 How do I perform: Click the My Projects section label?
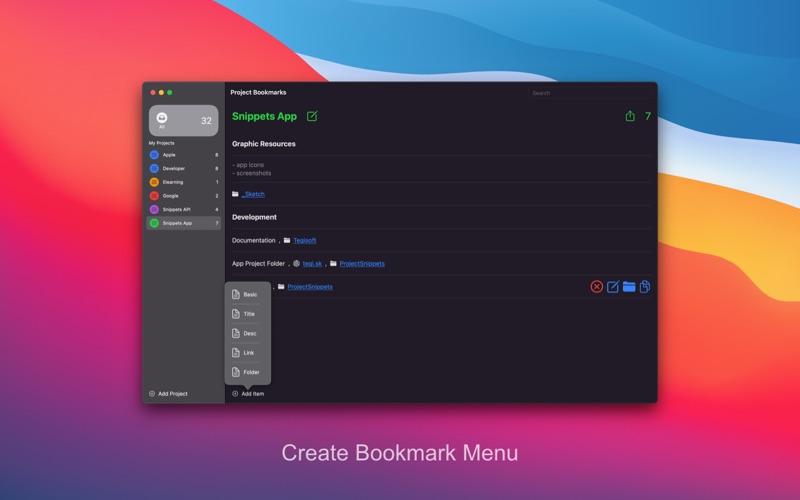161,143
